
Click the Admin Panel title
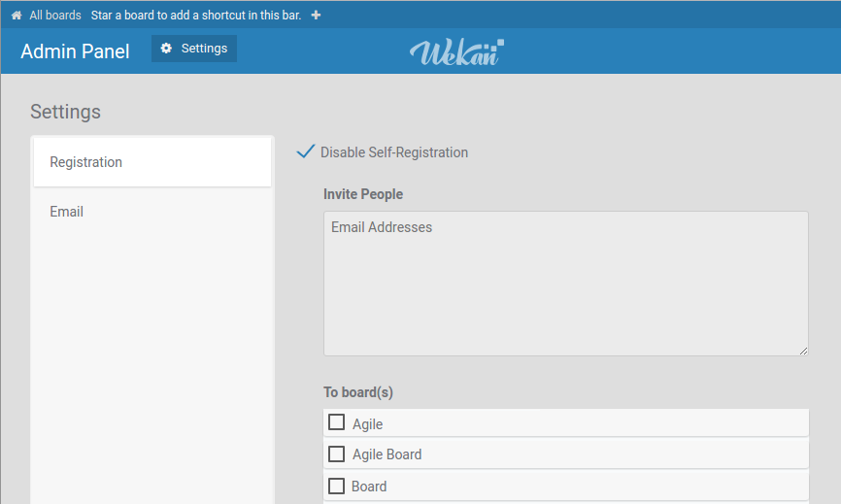tap(75, 51)
